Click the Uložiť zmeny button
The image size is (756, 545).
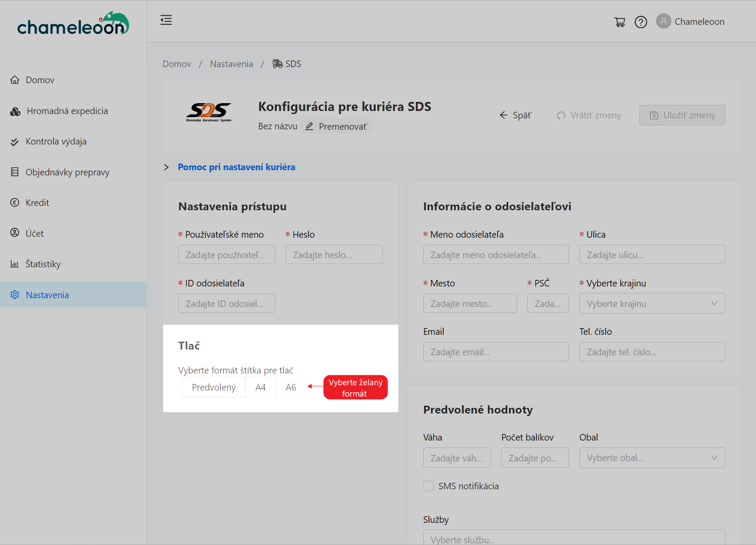click(682, 115)
